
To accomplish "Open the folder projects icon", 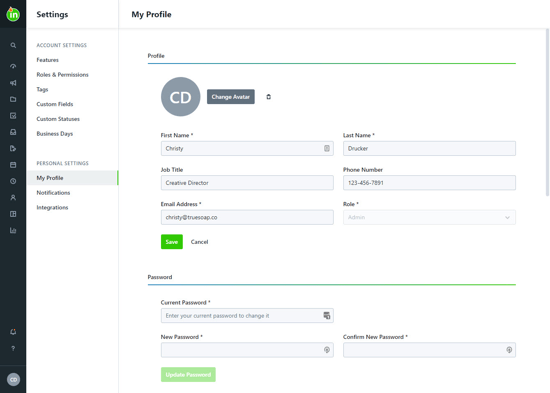I will click(13, 99).
